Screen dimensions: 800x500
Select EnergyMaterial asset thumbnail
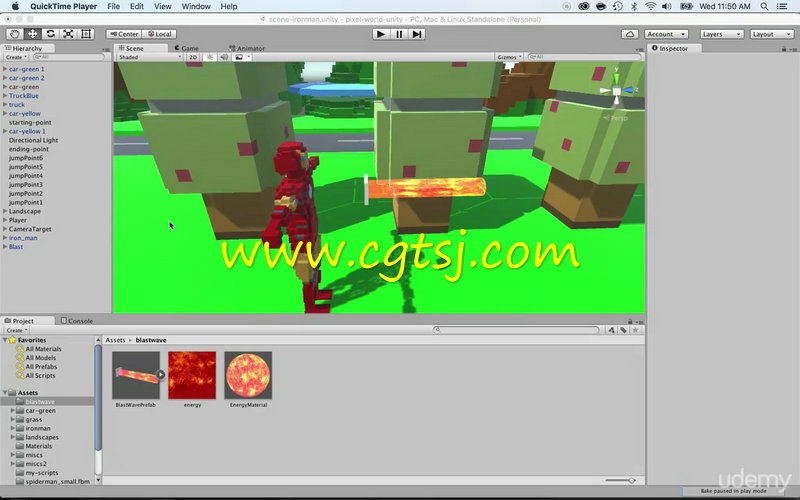point(248,375)
